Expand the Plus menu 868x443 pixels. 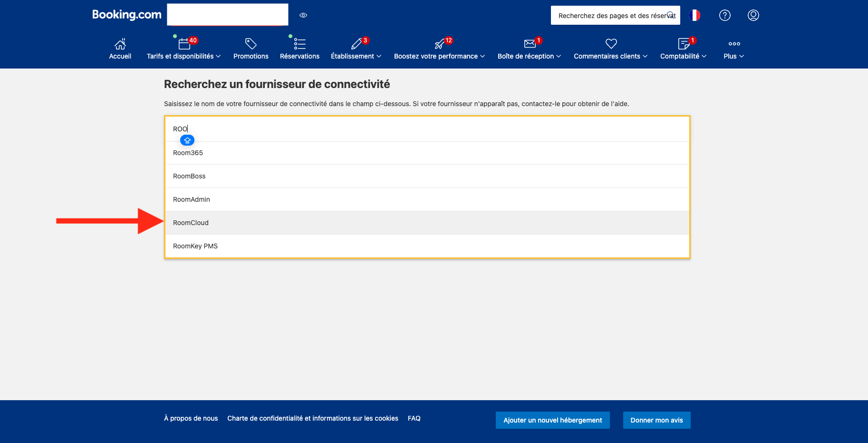(x=734, y=56)
